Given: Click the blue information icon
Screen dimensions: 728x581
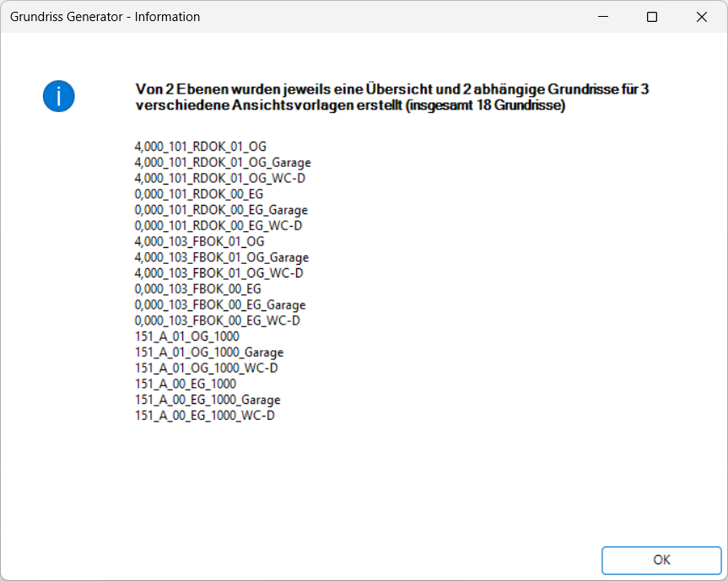Looking at the screenshot, I should (58, 97).
